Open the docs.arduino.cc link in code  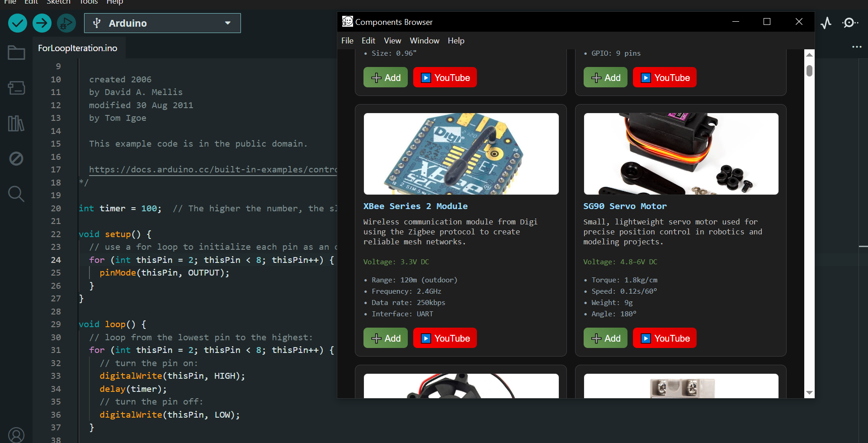tap(213, 170)
